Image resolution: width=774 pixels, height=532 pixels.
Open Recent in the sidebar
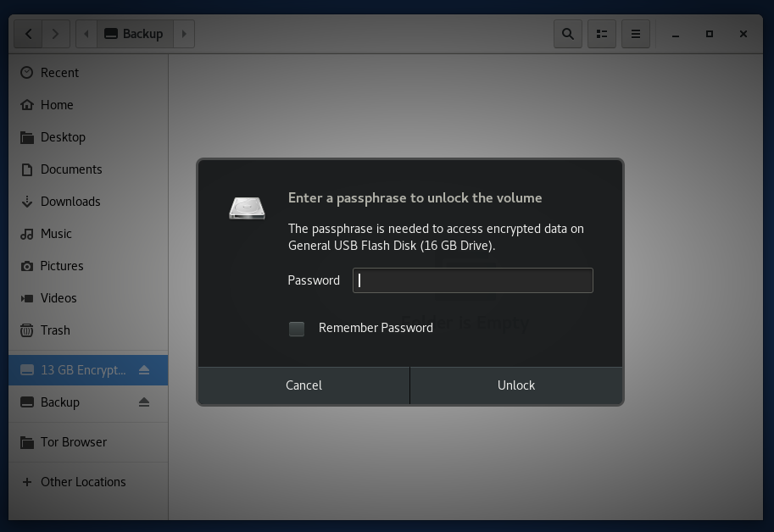pos(88,73)
